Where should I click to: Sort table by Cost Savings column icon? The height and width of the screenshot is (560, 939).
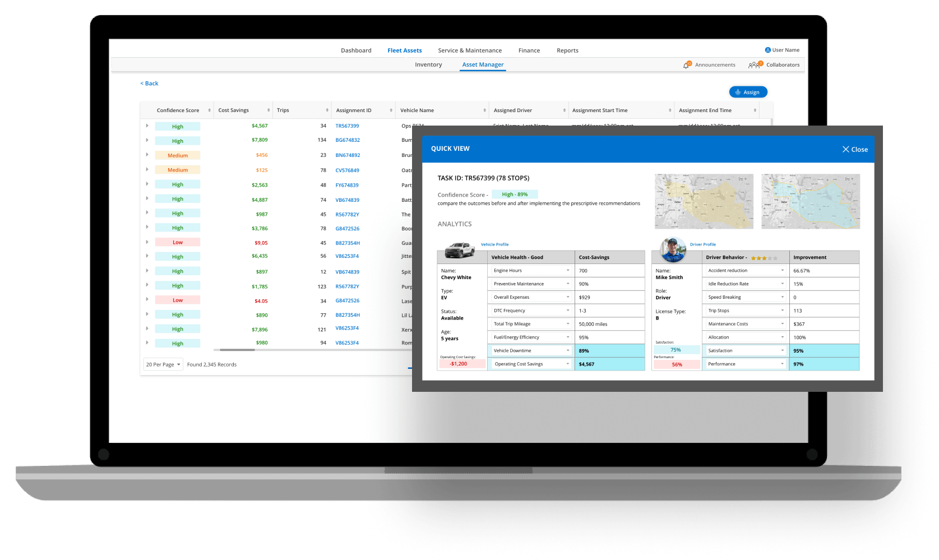click(269, 110)
